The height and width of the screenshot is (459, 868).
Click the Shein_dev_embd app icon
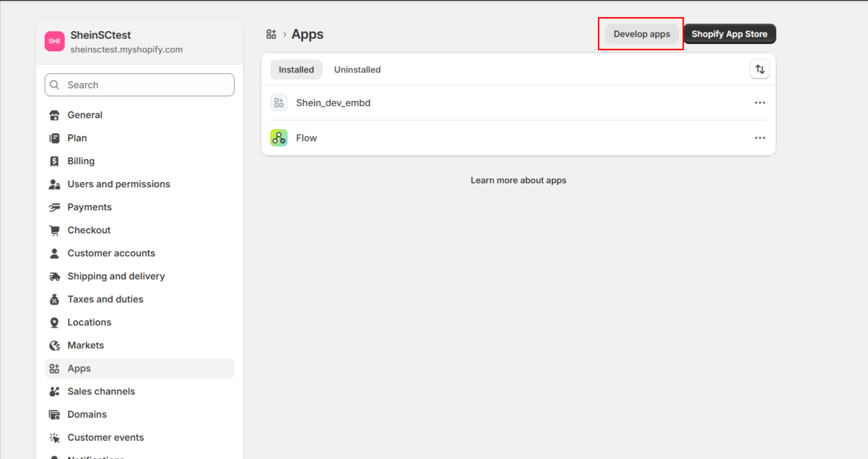[279, 103]
